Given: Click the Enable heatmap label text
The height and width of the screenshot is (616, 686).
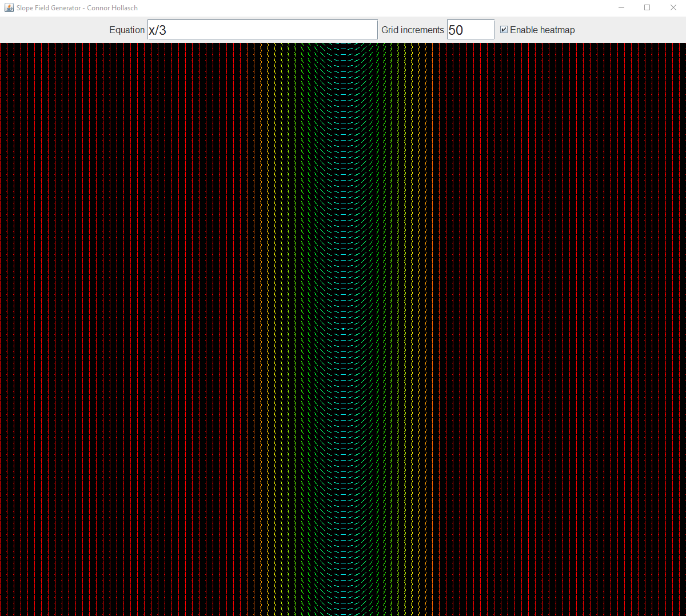Looking at the screenshot, I should coord(542,30).
